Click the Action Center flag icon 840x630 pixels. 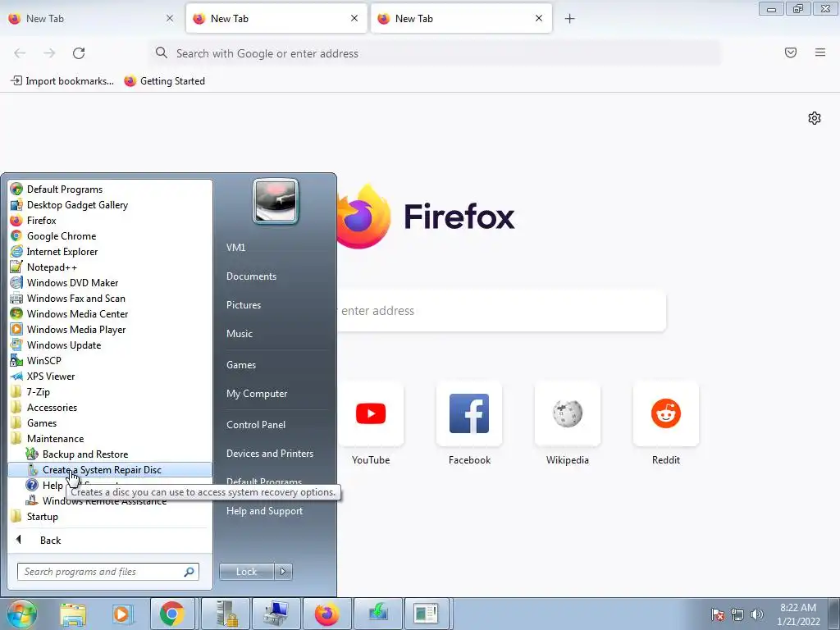[717, 614]
